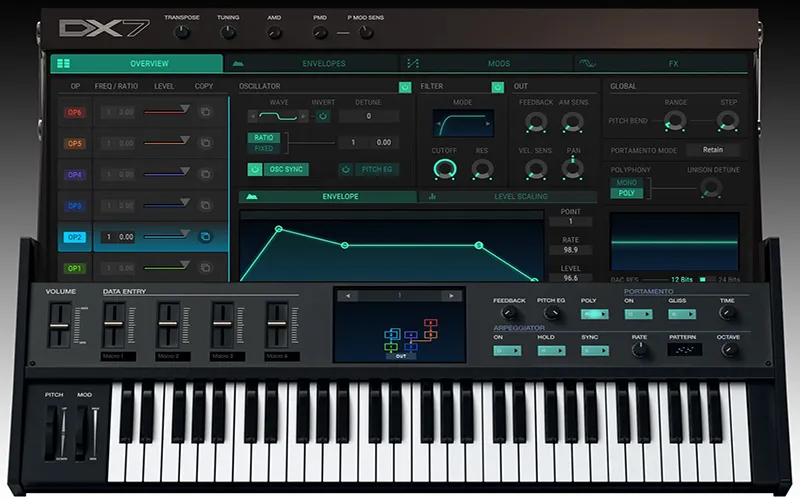800x500 pixels.
Task: Click the Unison Detune knob
Action: (711, 188)
